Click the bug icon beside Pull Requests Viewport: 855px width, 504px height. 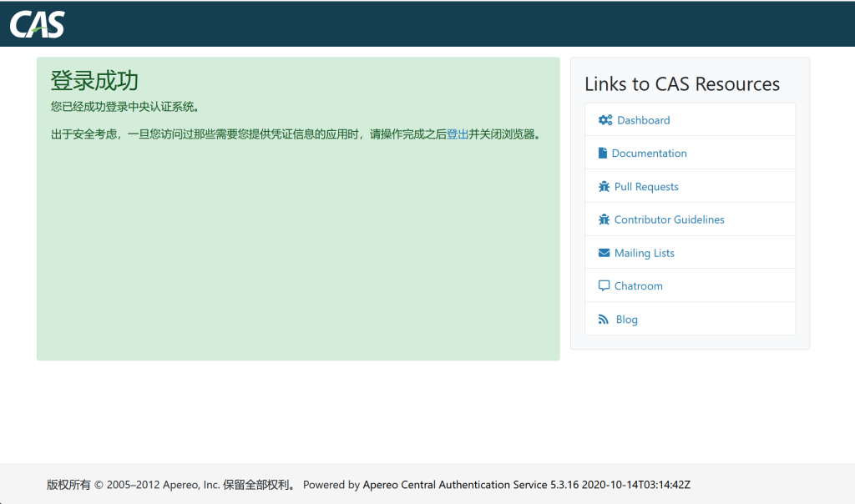(x=605, y=187)
